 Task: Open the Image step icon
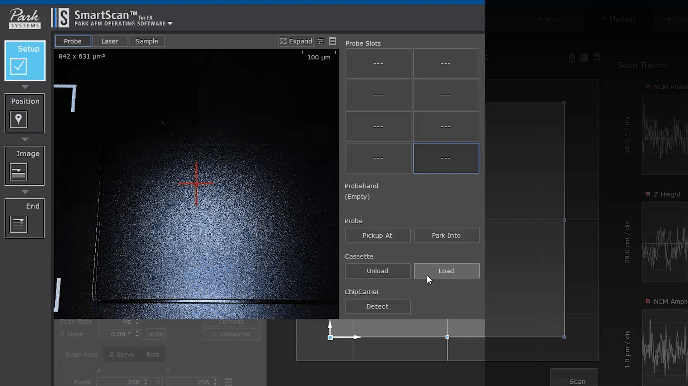tap(18, 172)
